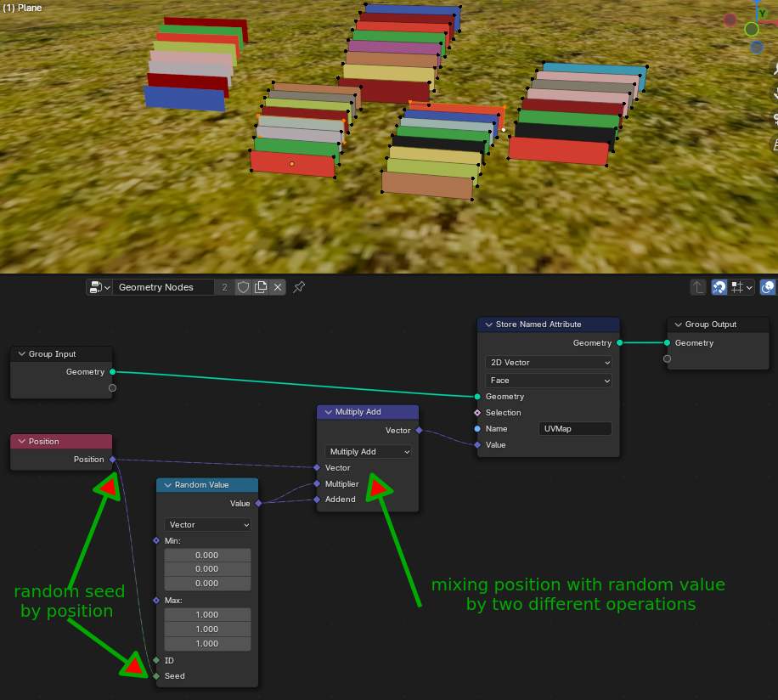778x700 pixels.
Task: Click the blue negative Z gizmo circle
Action: click(757, 47)
